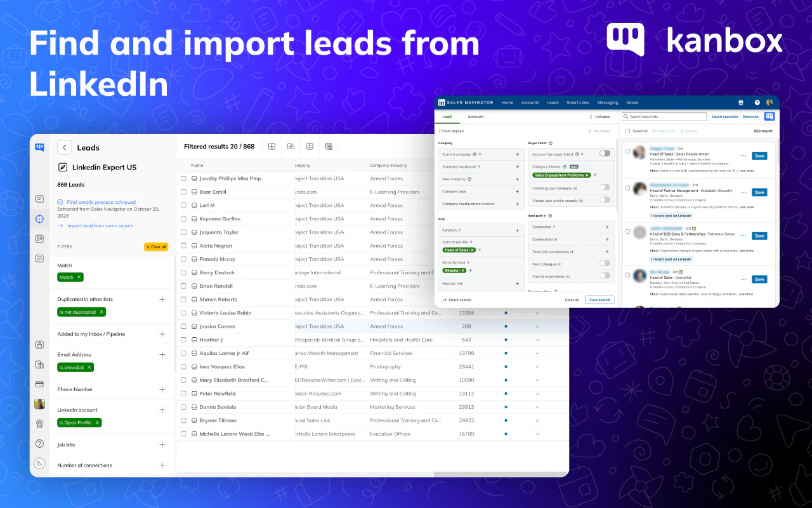The height and width of the screenshot is (508, 812).
Task: Open Smart Links in Sales Navigator menu
Action: [x=578, y=102]
